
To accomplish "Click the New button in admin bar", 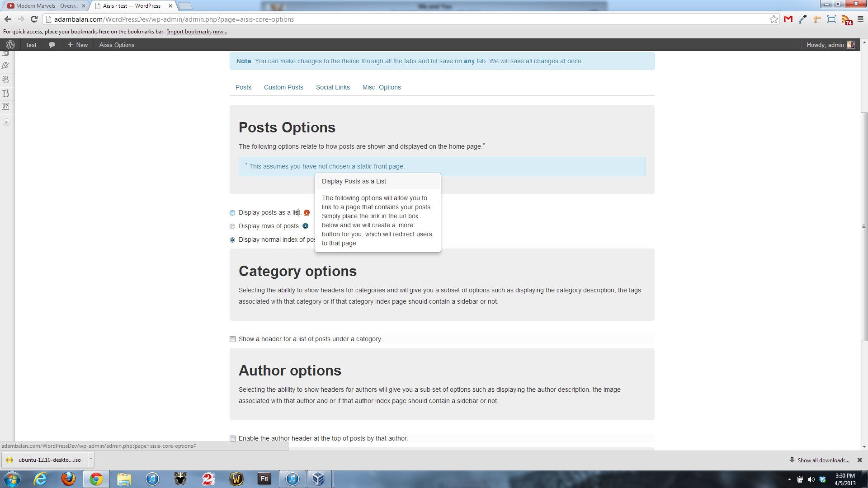I will tap(77, 44).
